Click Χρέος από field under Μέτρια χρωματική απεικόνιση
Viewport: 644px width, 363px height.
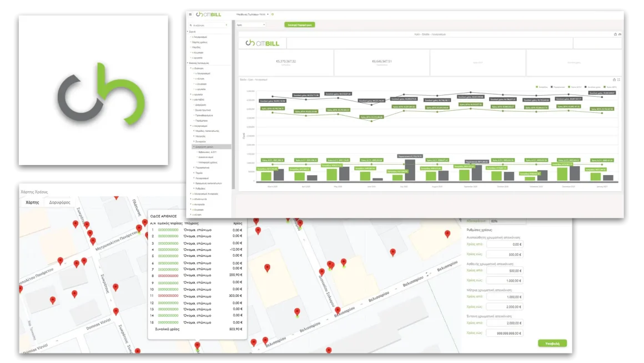504,297
